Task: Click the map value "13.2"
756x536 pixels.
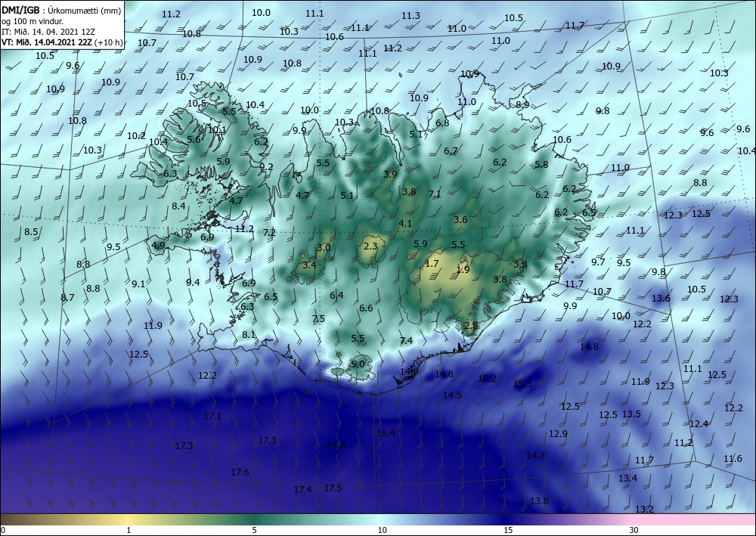Action: click(644, 510)
